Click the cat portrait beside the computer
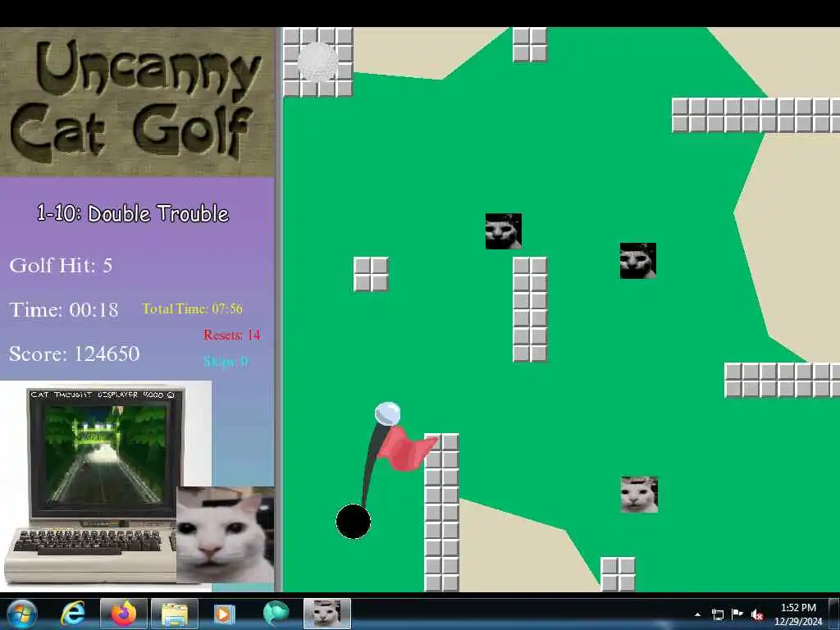 (x=226, y=535)
